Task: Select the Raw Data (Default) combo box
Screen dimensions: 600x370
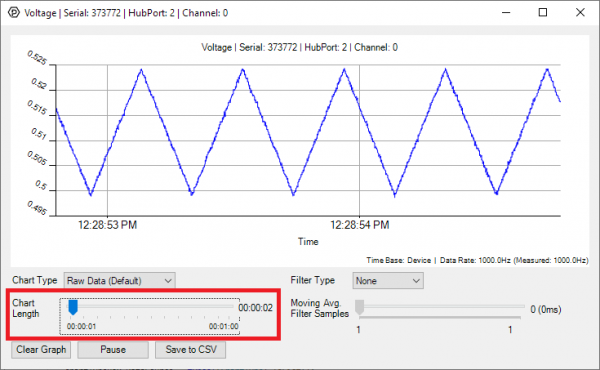Action: [119, 281]
